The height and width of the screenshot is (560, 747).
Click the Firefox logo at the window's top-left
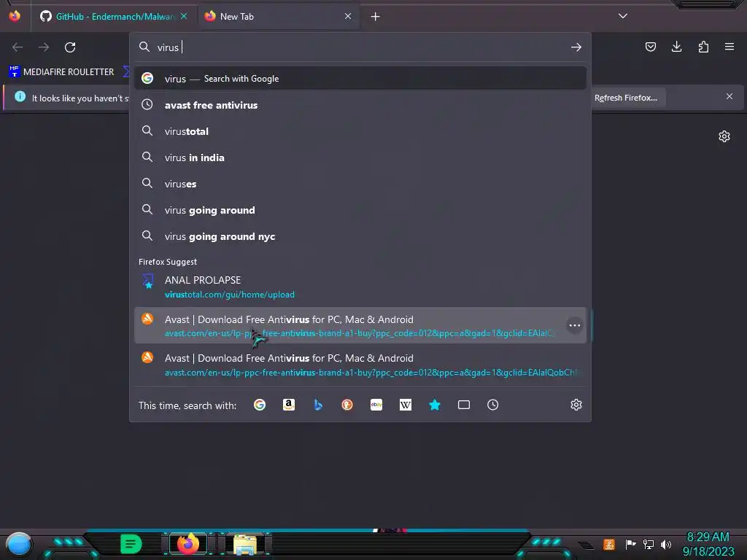tap(15, 16)
